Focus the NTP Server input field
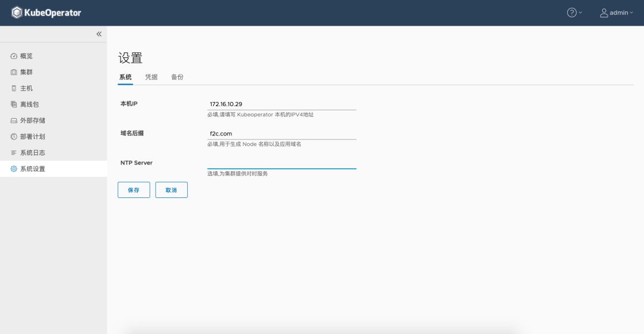 pyautogui.click(x=281, y=163)
